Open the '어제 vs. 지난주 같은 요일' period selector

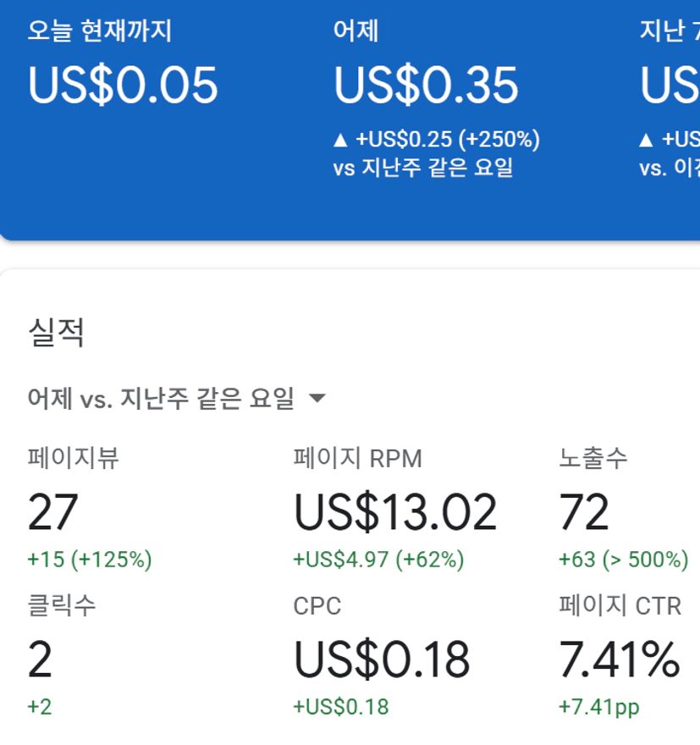(x=161, y=398)
